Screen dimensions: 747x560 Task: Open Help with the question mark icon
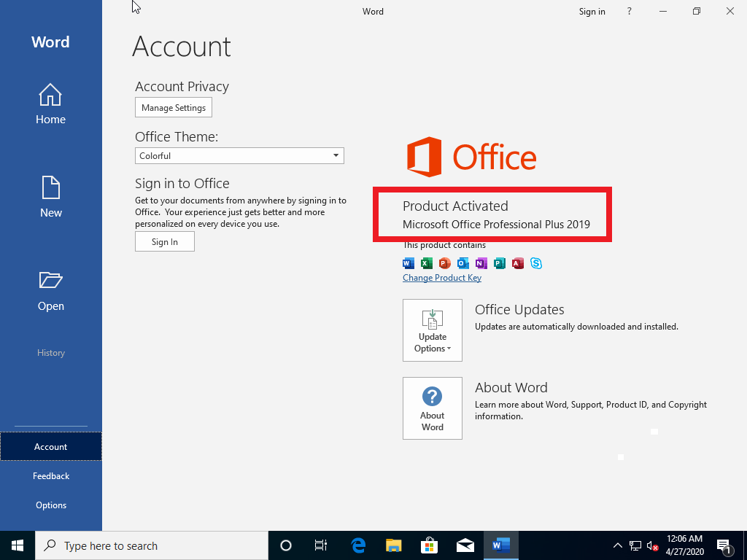tap(630, 12)
